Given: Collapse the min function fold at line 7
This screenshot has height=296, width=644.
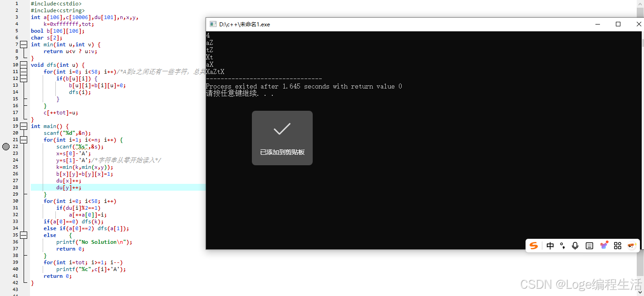Looking at the screenshot, I should point(24,44).
